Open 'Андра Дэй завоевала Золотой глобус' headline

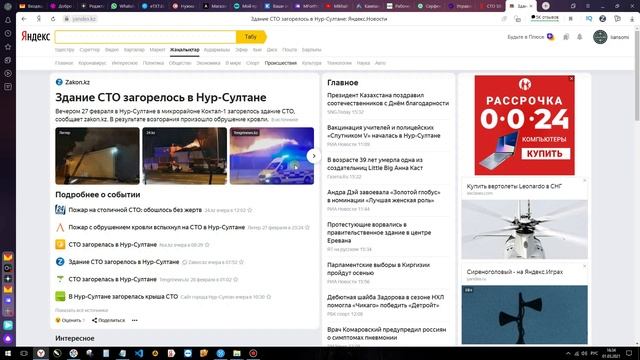click(384, 196)
